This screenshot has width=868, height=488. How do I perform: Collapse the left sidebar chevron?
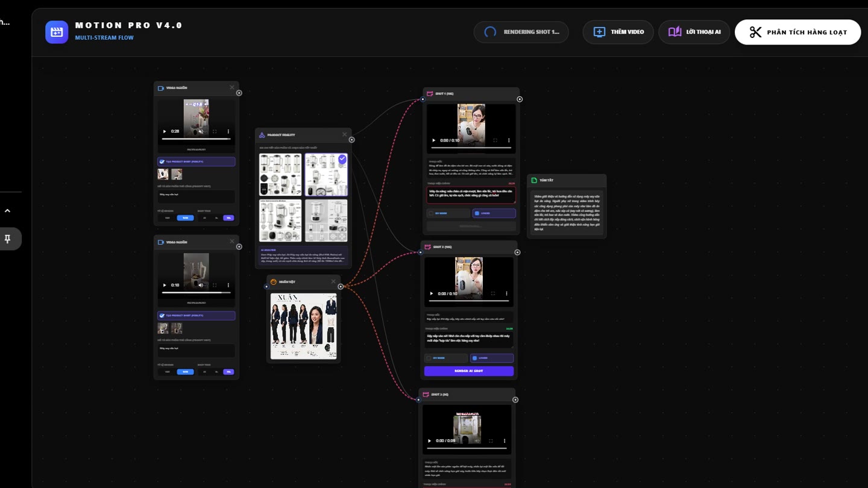7,211
